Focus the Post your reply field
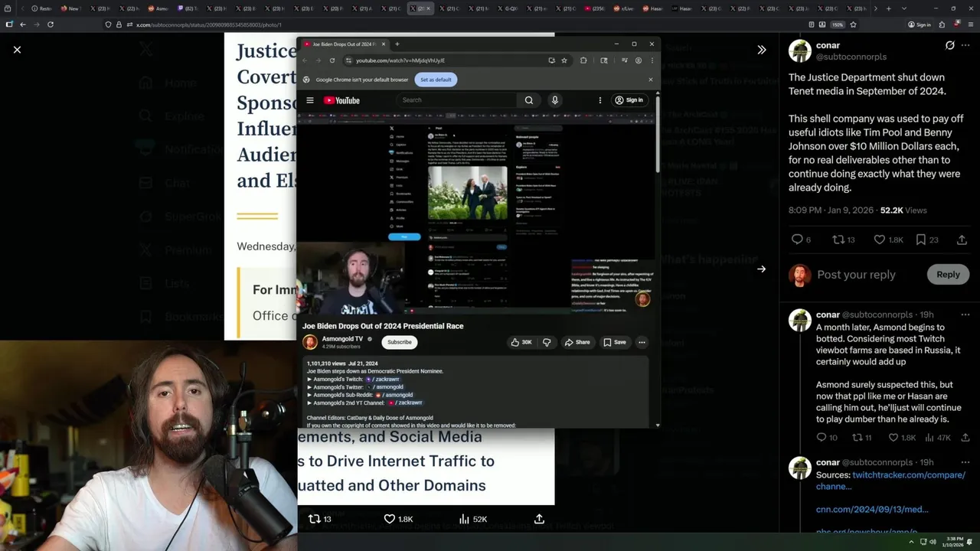The image size is (980, 551). 856,275
